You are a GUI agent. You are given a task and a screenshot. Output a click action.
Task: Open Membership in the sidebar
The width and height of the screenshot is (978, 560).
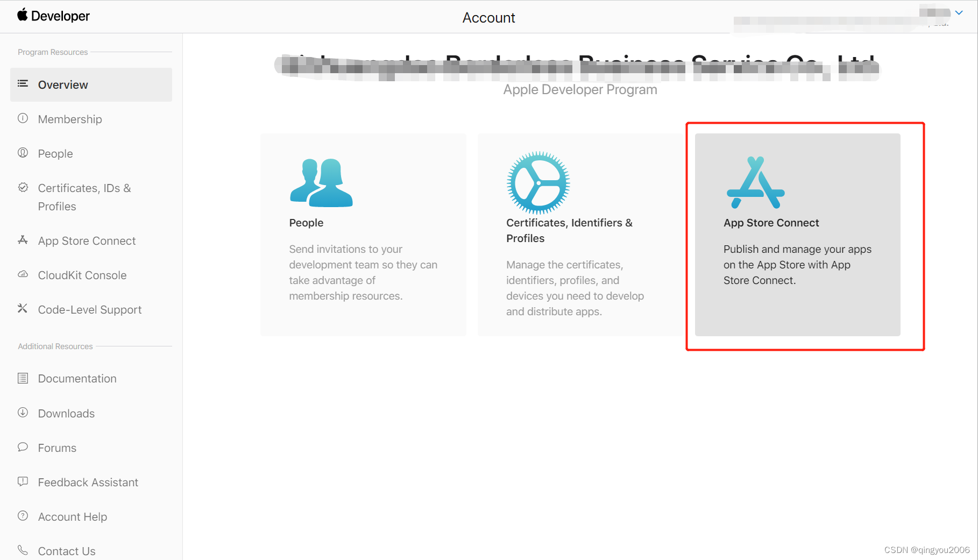tap(70, 119)
